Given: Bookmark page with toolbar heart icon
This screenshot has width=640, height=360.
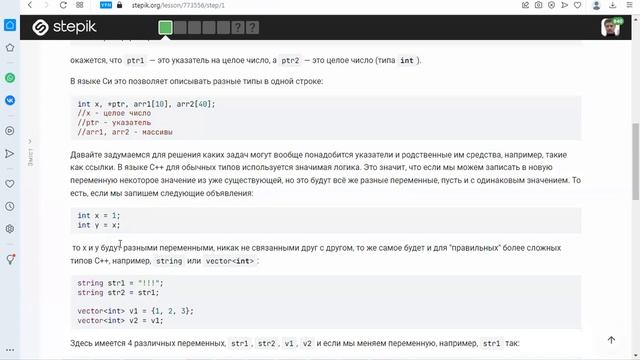Looking at the screenshot, I should (x=577, y=5).
